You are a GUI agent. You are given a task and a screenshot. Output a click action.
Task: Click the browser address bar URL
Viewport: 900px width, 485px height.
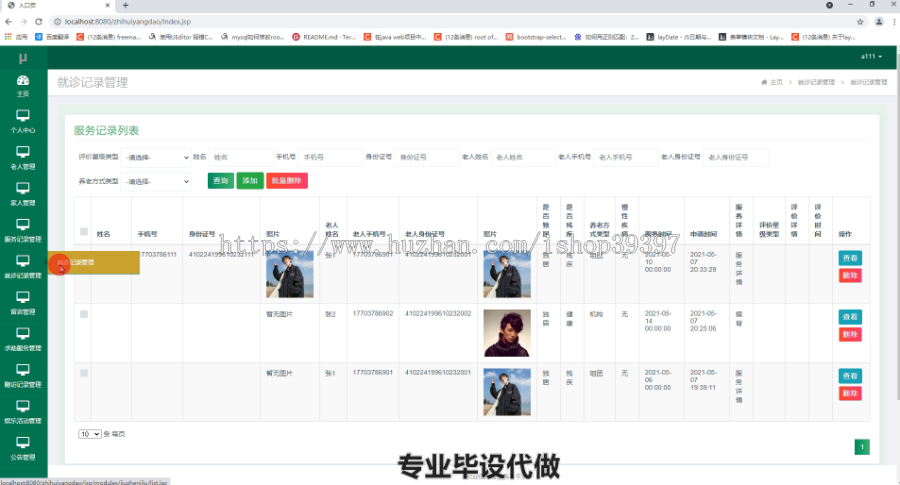pos(127,22)
